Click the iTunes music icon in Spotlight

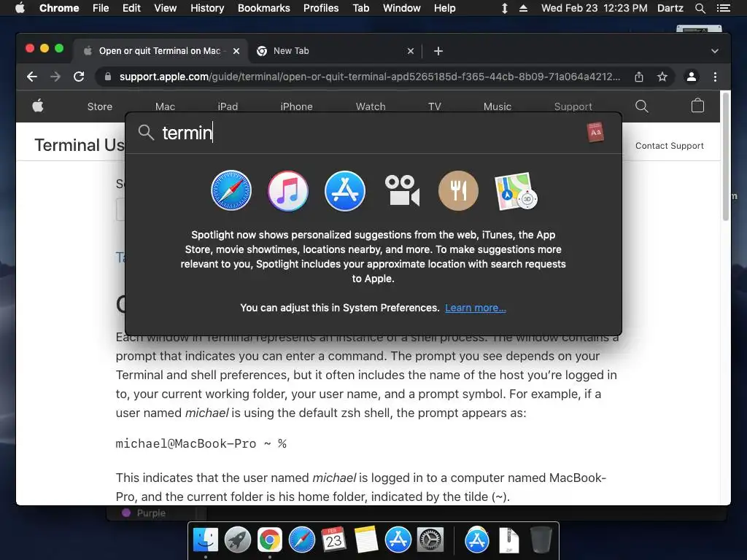[287, 190]
